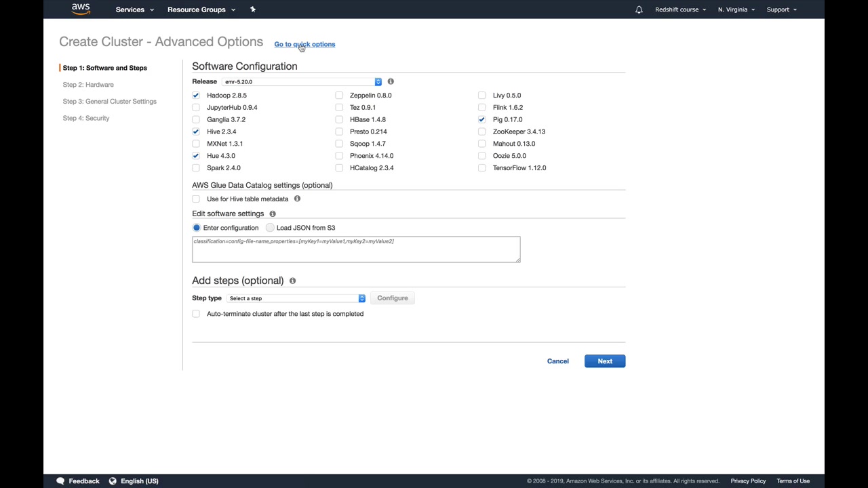Uncheck the Hadoop 2.8.5 checkbox
The image size is (868, 488).
pos(196,96)
